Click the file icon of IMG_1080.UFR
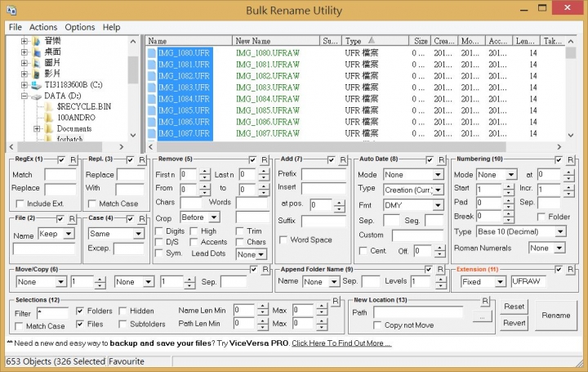This screenshot has width=588, height=372. pos(152,53)
